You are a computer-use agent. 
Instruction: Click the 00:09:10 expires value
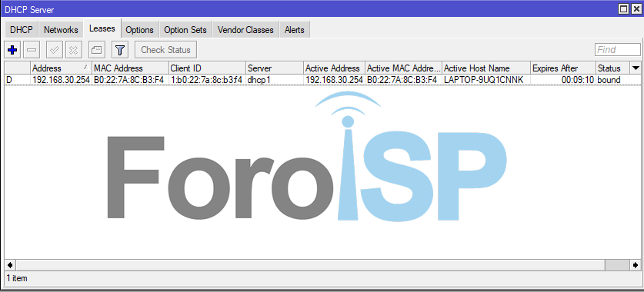pos(578,80)
